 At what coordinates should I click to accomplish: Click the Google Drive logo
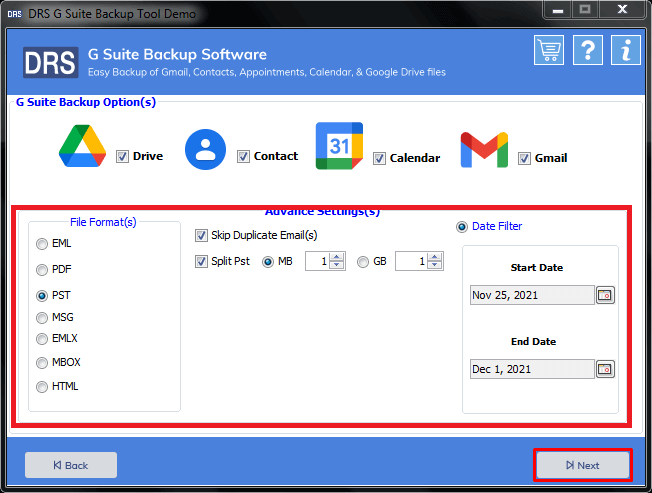click(x=82, y=146)
